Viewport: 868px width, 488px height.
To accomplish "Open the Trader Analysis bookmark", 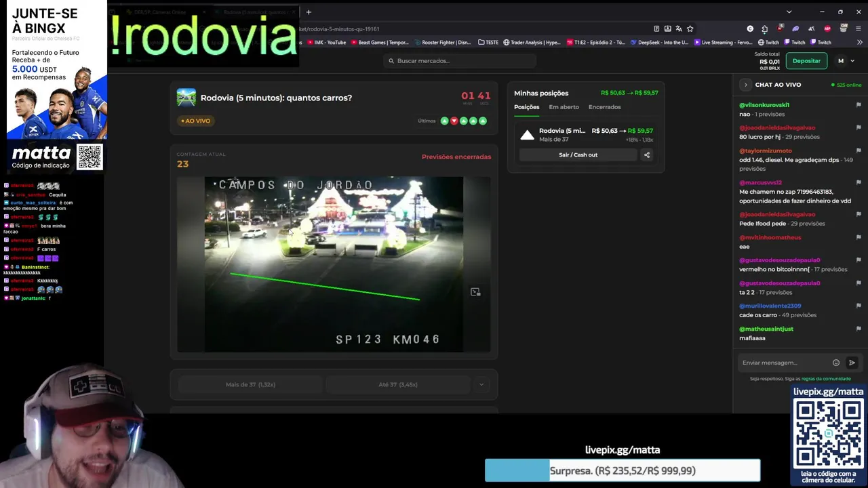I will point(532,42).
